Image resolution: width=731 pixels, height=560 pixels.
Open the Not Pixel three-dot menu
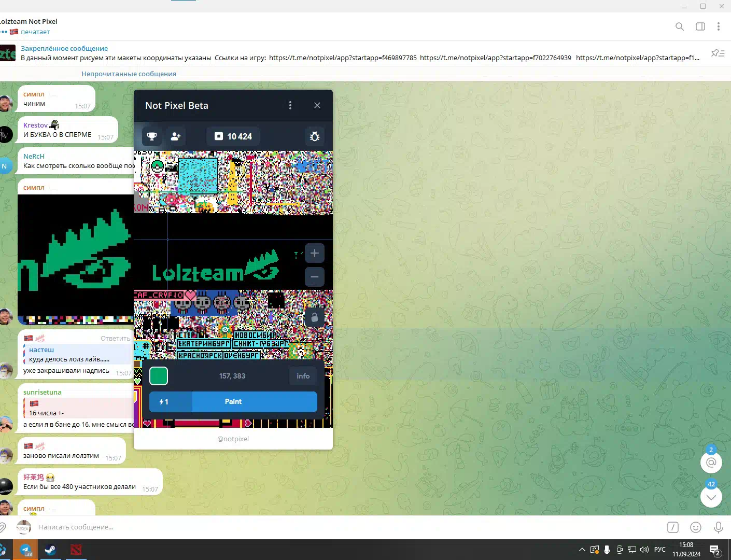pos(290,105)
